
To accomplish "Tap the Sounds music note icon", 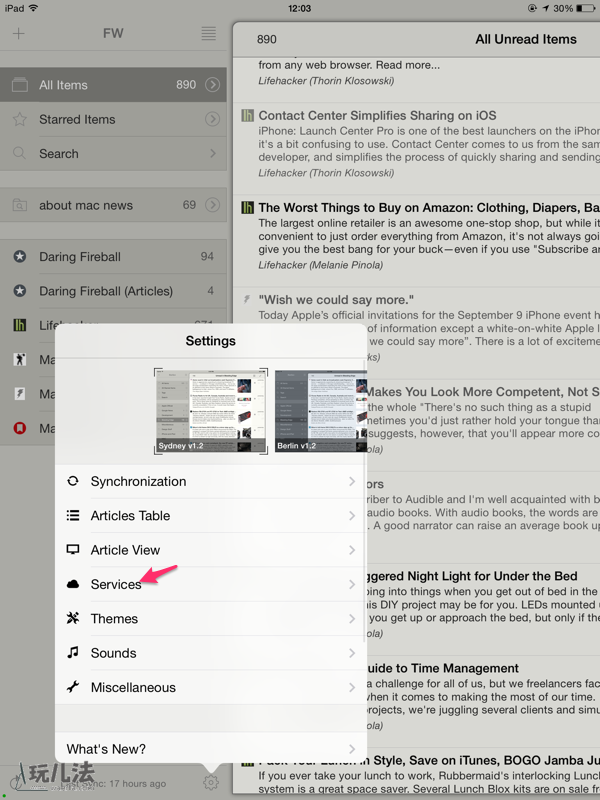I will pos(73,653).
